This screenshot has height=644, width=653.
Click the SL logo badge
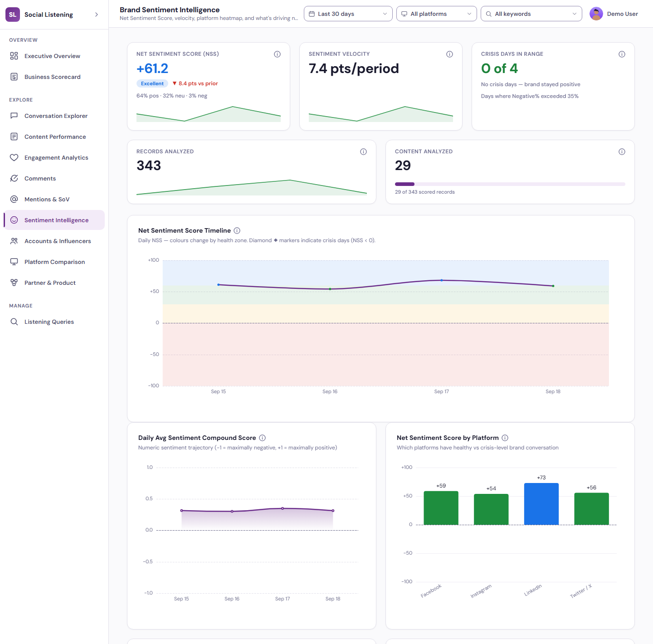pyautogui.click(x=13, y=15)
